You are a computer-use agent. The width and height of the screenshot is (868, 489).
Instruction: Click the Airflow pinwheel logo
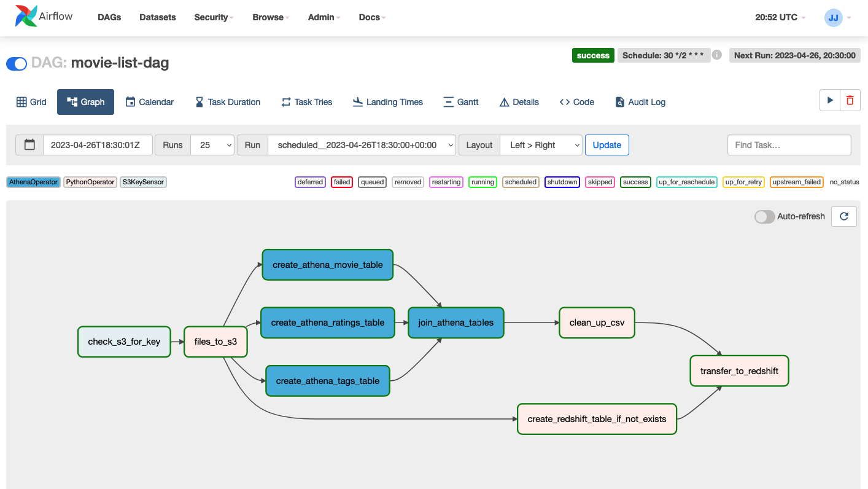(x=26, y=17)
